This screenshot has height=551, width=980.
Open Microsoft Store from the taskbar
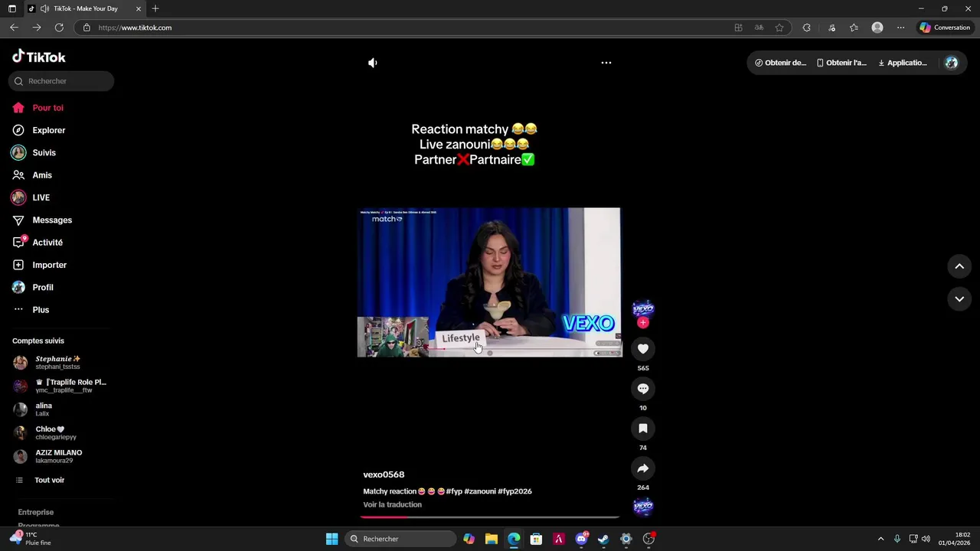click(536, 539)
